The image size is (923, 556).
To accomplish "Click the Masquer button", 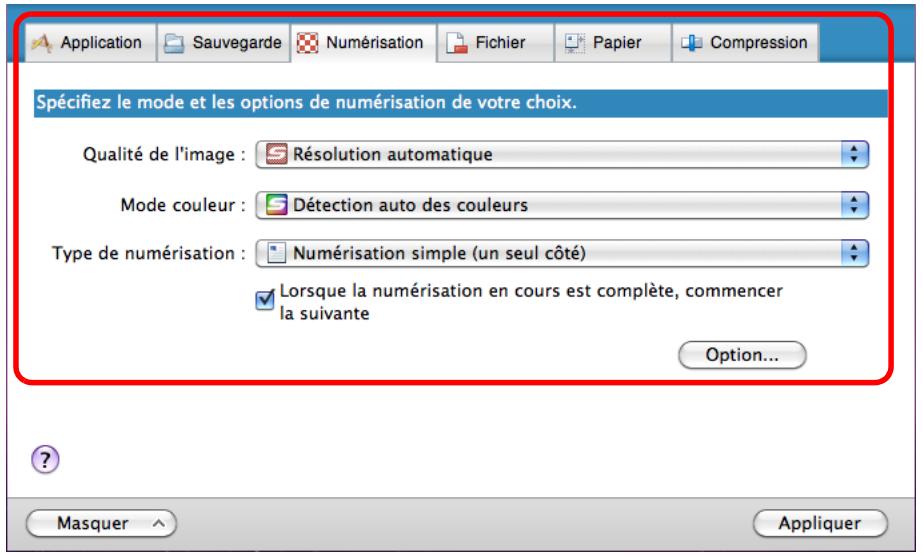I will (x=101, y=523).
